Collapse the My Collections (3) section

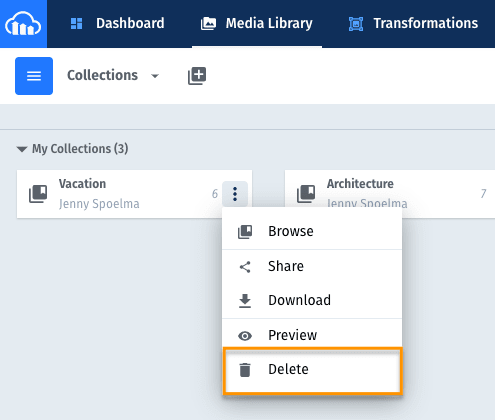[x=22, y=149]
